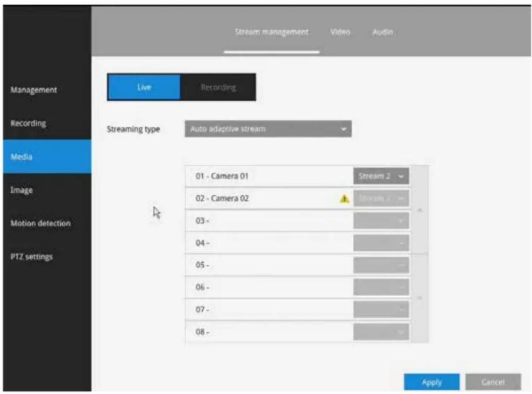Open the stream dropdown for Camera 02
The height and width of the screenshot is (394, 532).
click(381, 199)
